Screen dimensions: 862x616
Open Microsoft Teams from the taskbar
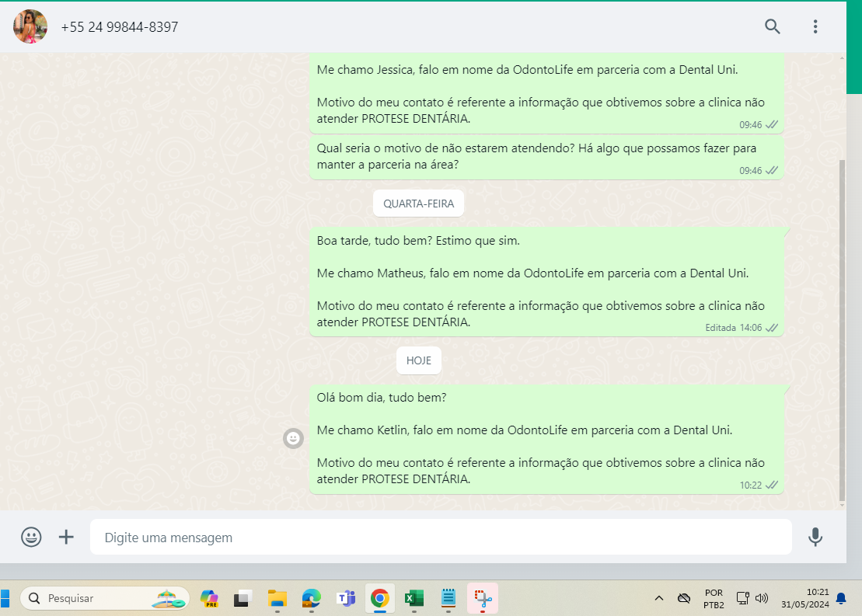[346, 598]
